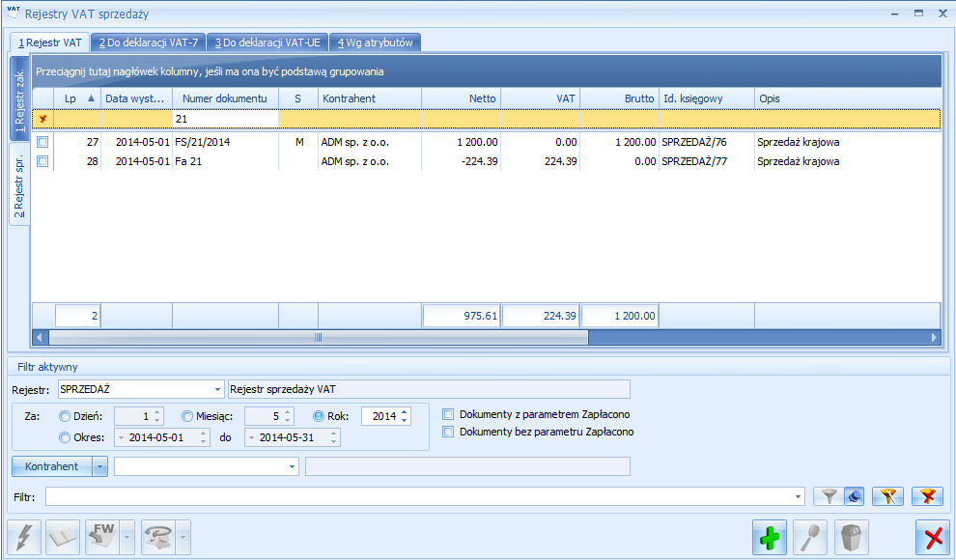The width and height of the screenshot is (956, 560).
Task: Tick checkbox for document FS/21/2014
Action: [42, 142]
